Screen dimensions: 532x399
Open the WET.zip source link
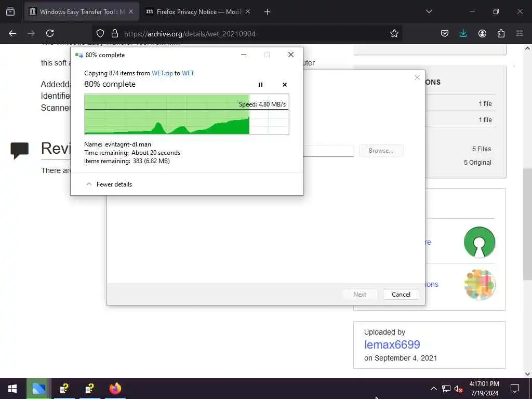click(162, 73)
